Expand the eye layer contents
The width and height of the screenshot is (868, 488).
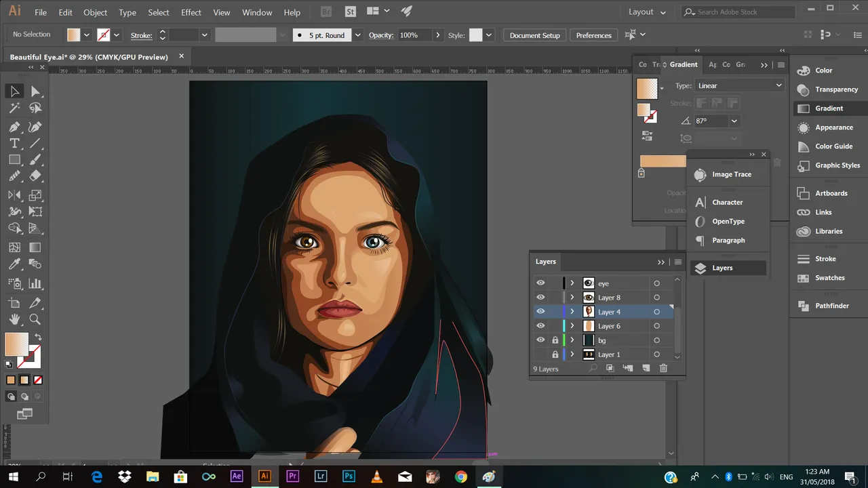[x=572, y=283]
